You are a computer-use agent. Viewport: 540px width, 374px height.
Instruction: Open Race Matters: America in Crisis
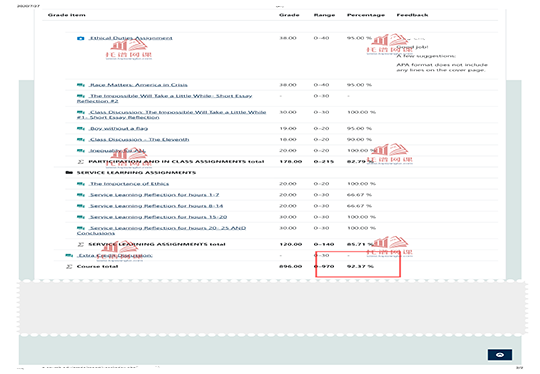[138, 85]
